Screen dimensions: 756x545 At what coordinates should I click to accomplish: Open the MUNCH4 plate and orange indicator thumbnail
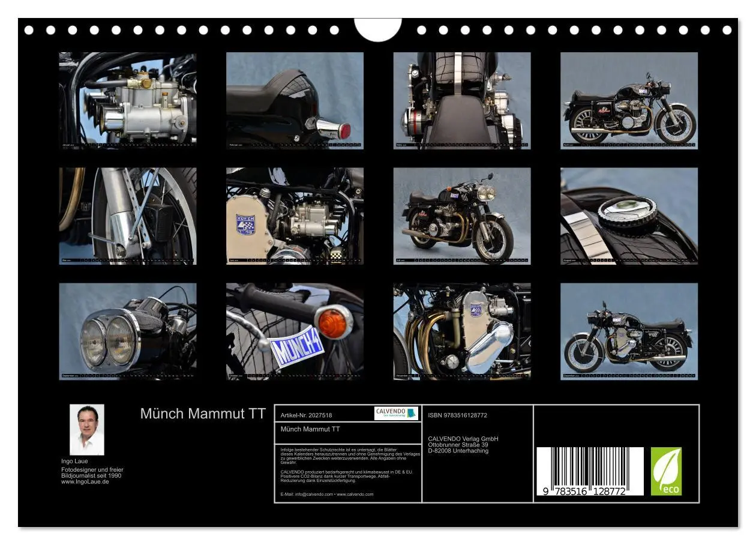(295, 331)
